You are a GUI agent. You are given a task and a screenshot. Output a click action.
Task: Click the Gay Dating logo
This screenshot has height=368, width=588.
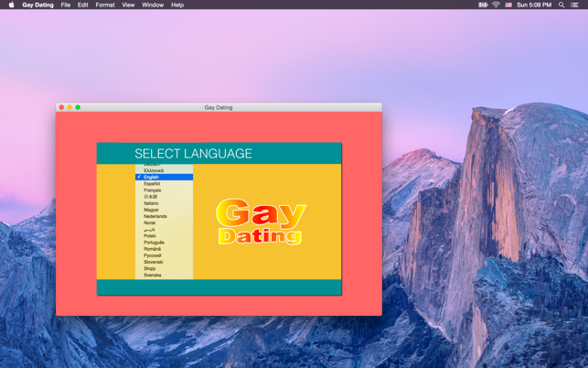[261, 222]
